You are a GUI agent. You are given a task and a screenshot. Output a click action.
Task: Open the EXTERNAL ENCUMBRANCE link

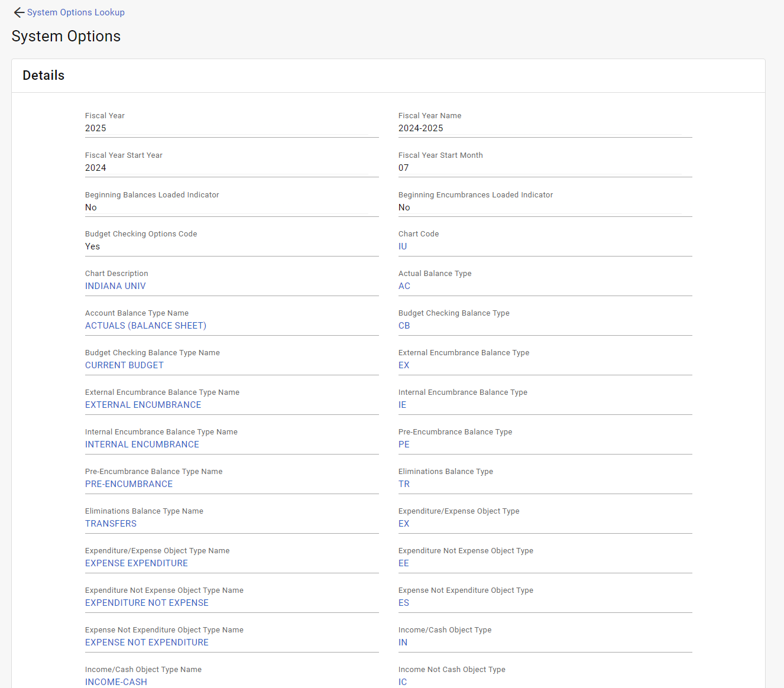[x=143, y=405]
